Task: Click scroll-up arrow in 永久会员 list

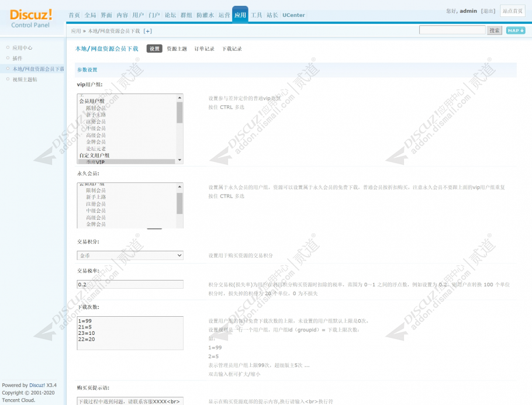Action: pos(179,186)
